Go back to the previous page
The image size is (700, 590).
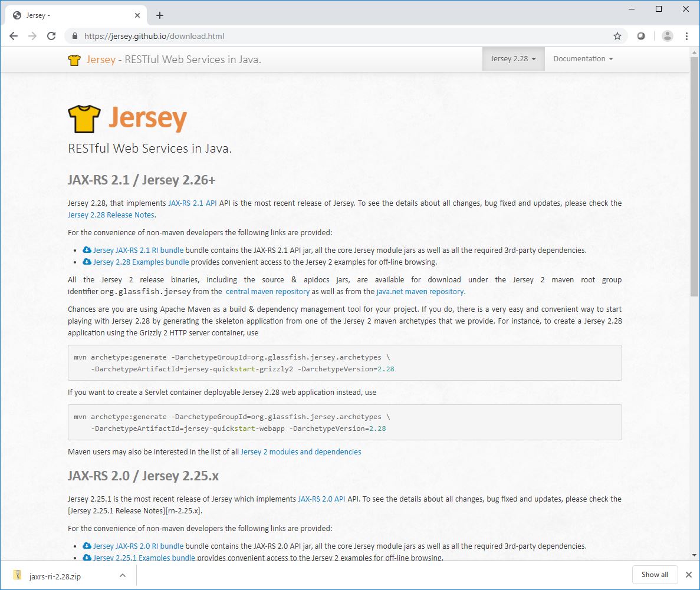click(14, 36)
